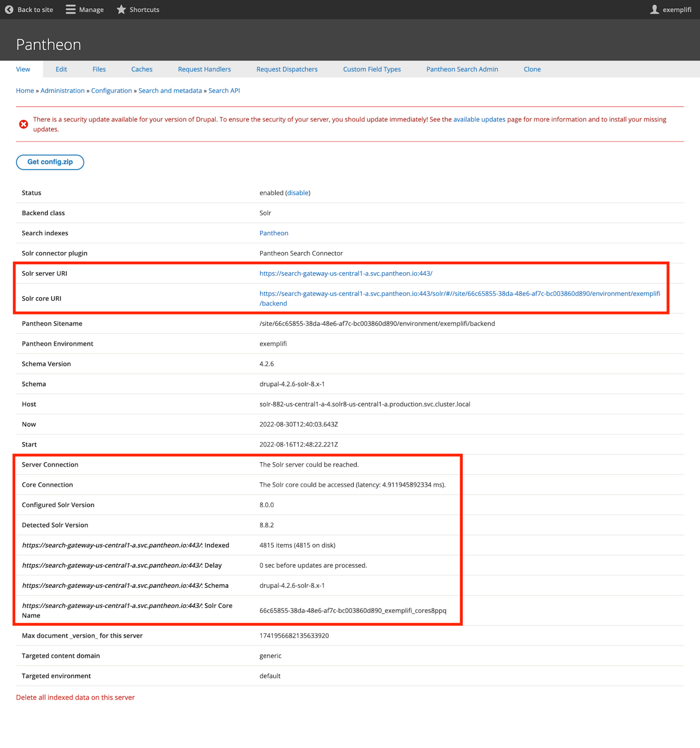Click the Start timestamp 2022-08-16T12:48:22.221Z

tap(299, 444)
